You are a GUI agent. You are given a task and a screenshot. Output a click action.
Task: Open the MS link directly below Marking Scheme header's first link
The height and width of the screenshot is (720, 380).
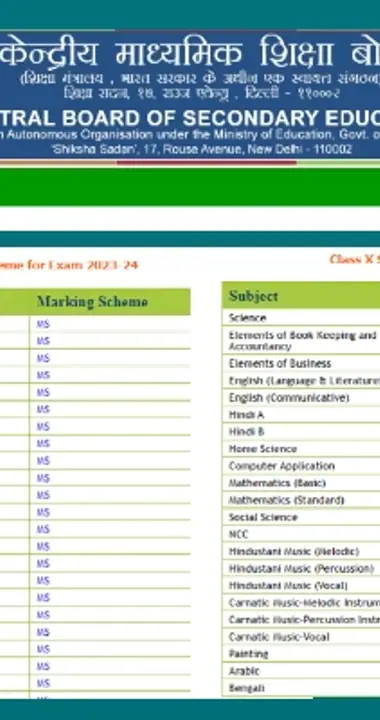(x=43, y=341)
